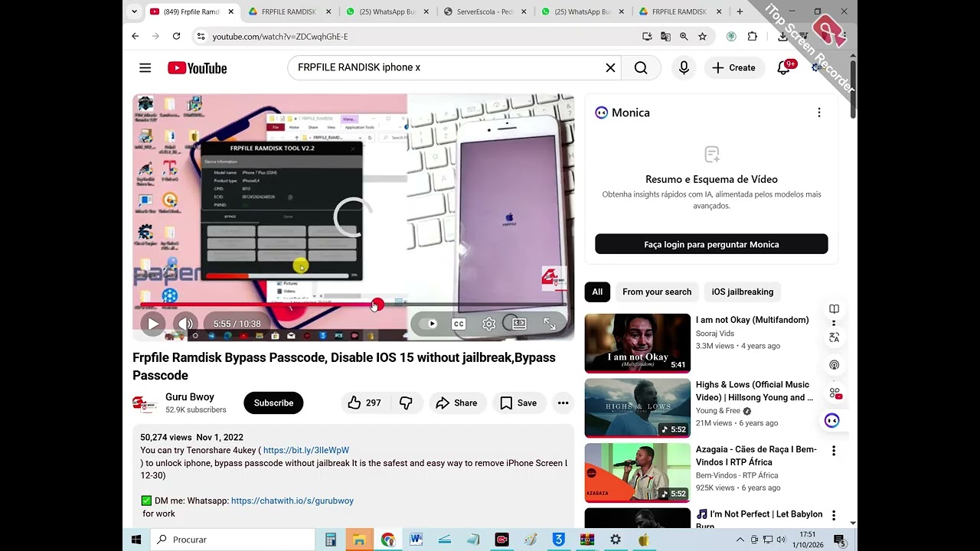Toggle the autoplay switch in the player
Viewport: 980px width, 551px height.
click(429, 324)
